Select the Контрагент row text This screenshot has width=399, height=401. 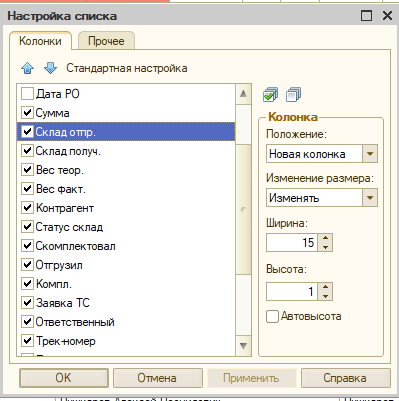tap(65, 208)
